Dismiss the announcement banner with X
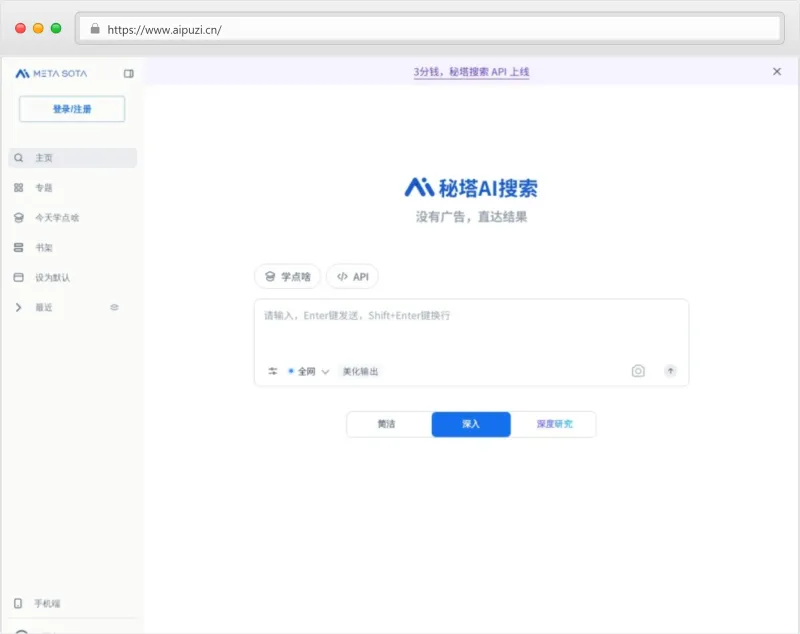Image resolution: width=800 pixels, height=634 pixels. (x=777, y=71)
